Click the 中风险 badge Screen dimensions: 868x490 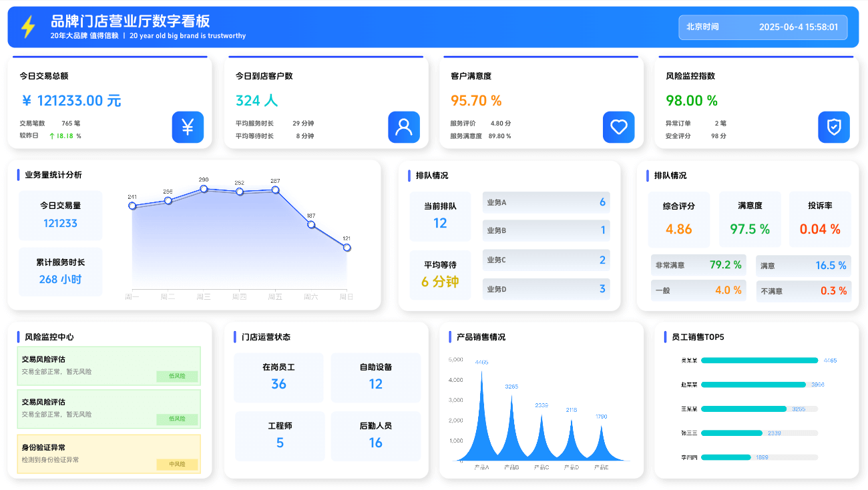(x=177, y=464)
